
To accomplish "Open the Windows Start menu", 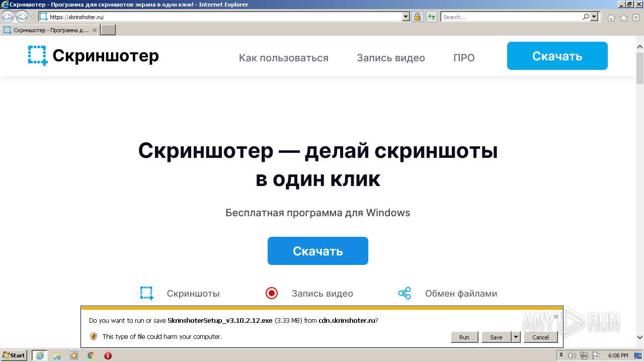I will pyautogui.click(x=14, y=355).
